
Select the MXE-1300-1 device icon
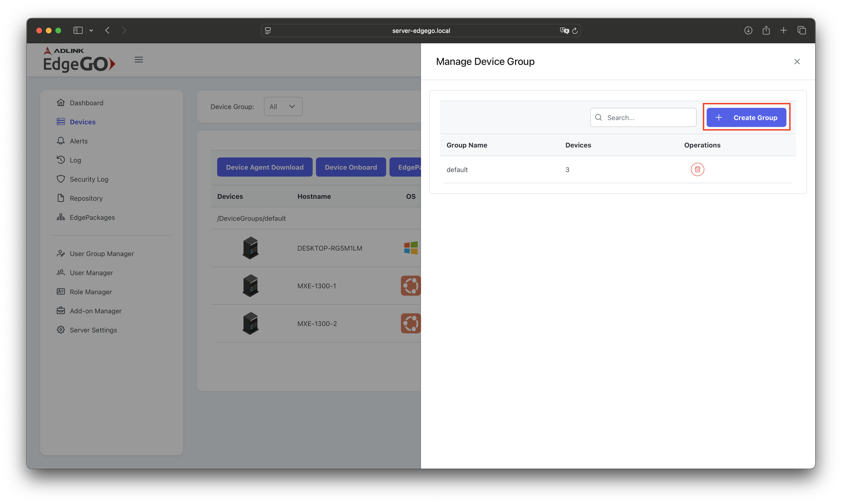pyautogui.click(x=250, y=286)
